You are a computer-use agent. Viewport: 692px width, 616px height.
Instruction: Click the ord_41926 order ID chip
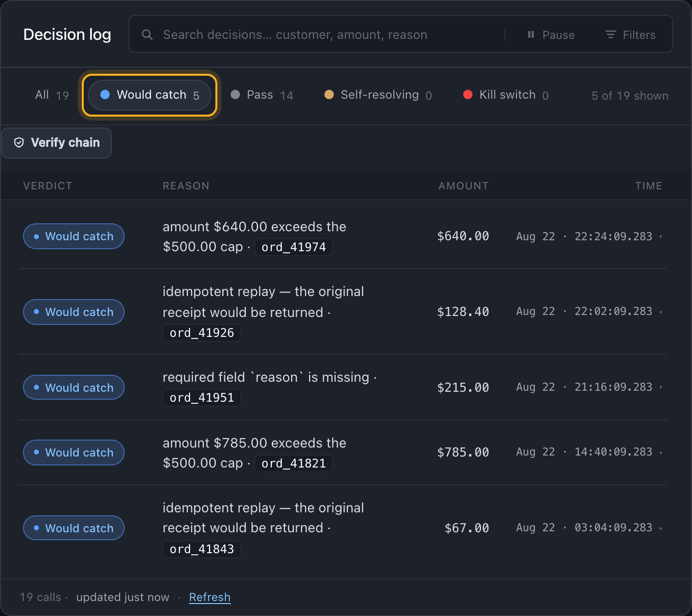point(202,333)
